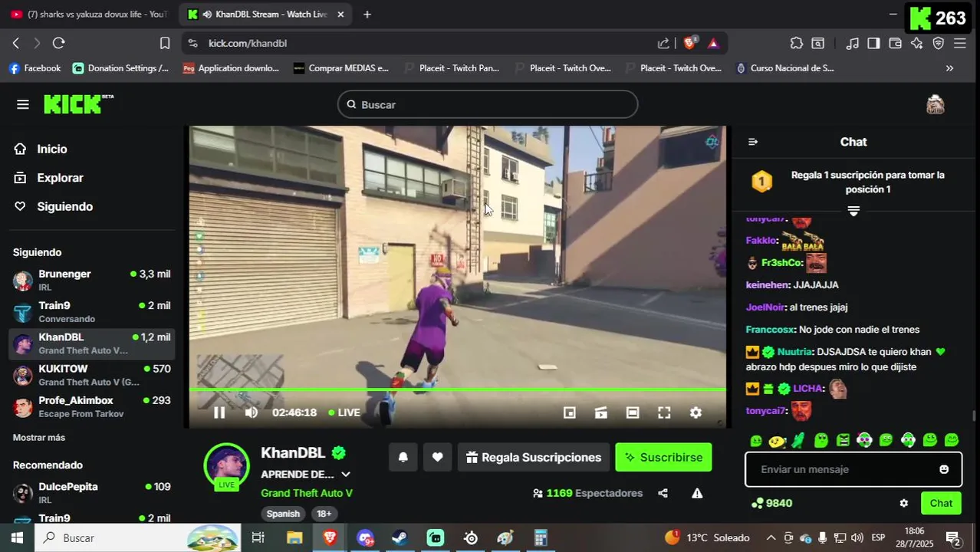This screenshot has width=980, height=552.
Task: Open KUKITOW channel in sidebar
Action: tap(92, 375)
